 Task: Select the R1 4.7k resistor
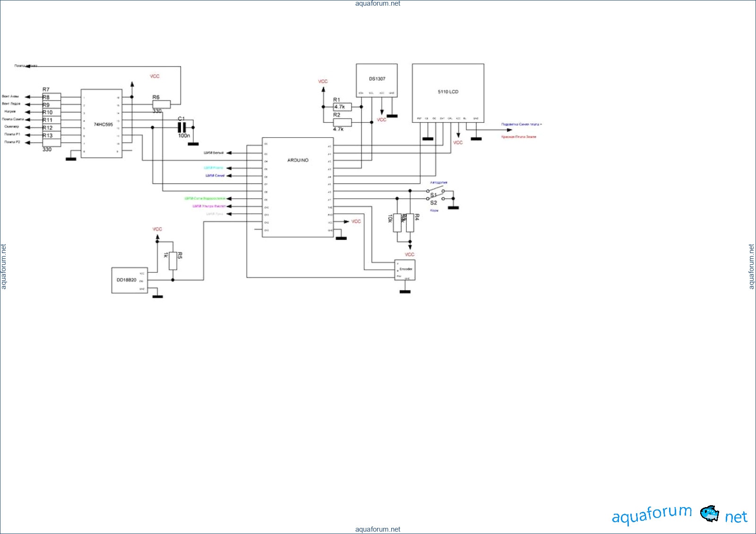pos(342,107)
